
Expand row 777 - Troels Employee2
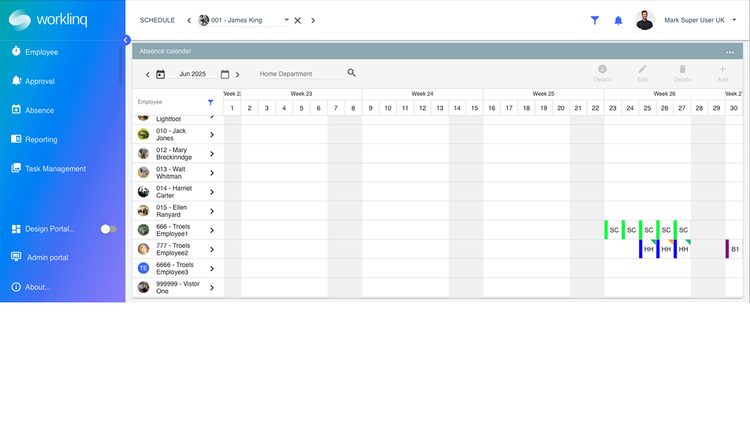point(212,249)
